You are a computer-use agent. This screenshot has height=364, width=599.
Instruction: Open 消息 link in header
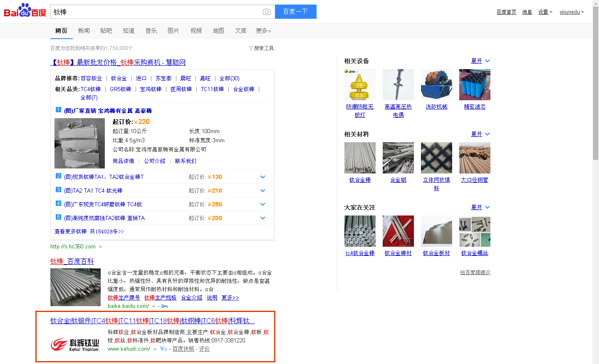(527, 12)
